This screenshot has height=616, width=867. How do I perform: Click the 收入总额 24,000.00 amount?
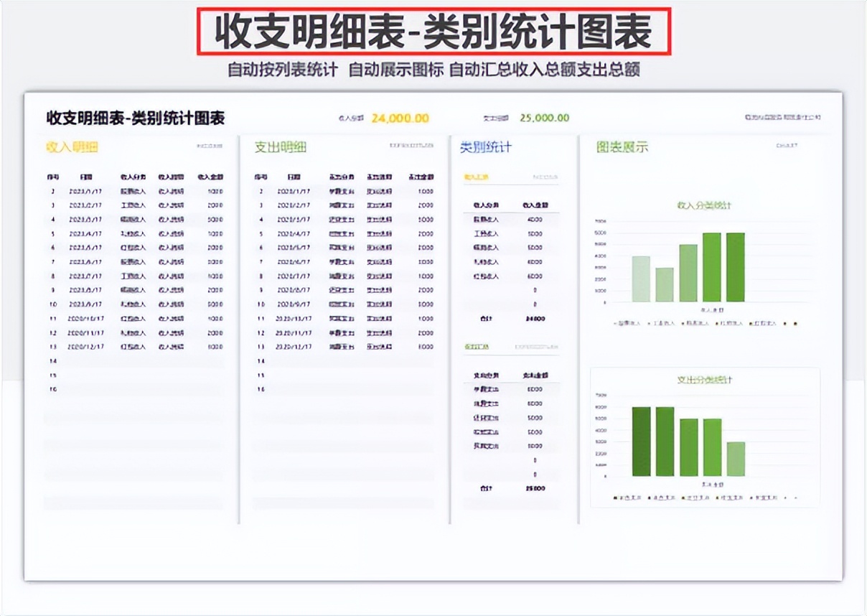pos(403,116)
